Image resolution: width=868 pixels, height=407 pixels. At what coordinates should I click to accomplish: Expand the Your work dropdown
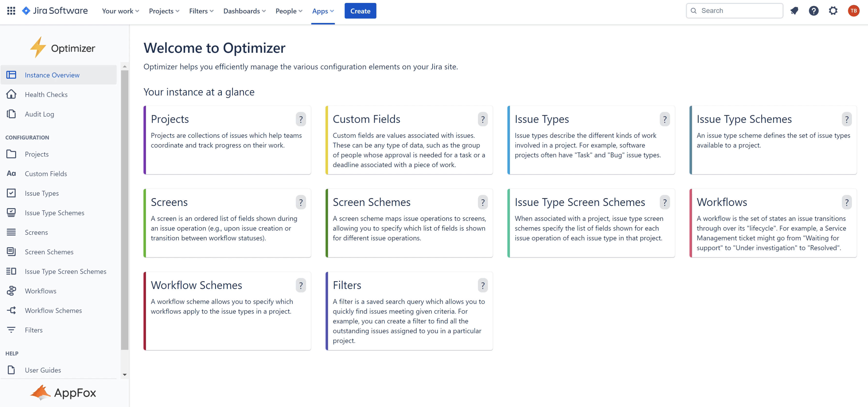pos(120,11)
